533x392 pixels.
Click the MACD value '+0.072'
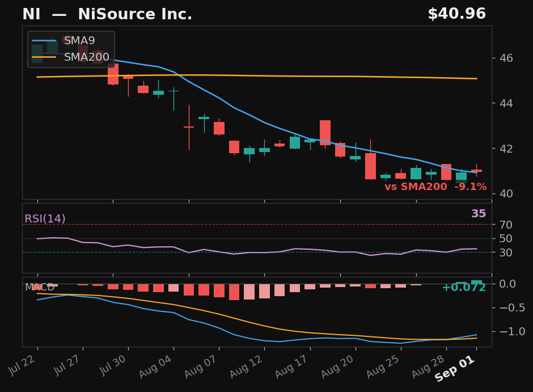click(464, 288)
